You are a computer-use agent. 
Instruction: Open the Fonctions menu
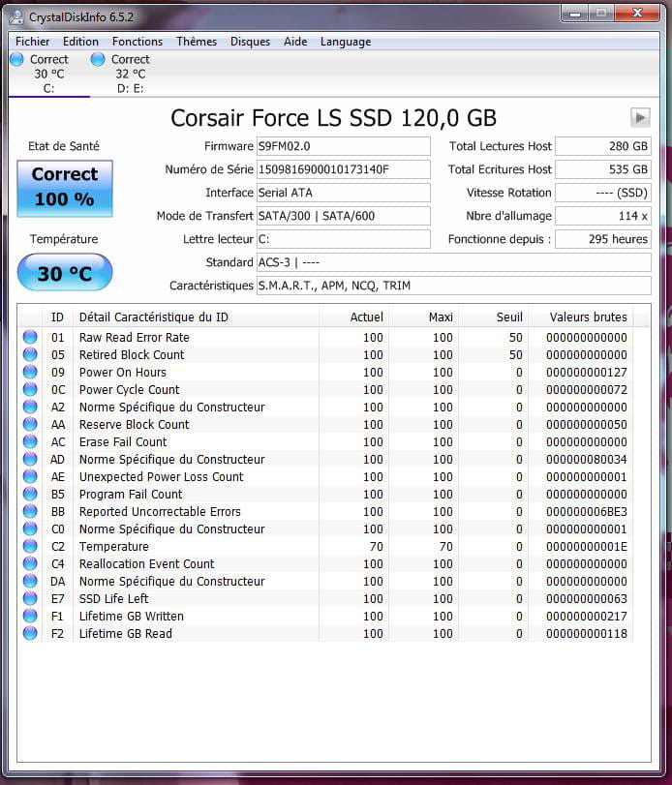[x=137, y=42]
